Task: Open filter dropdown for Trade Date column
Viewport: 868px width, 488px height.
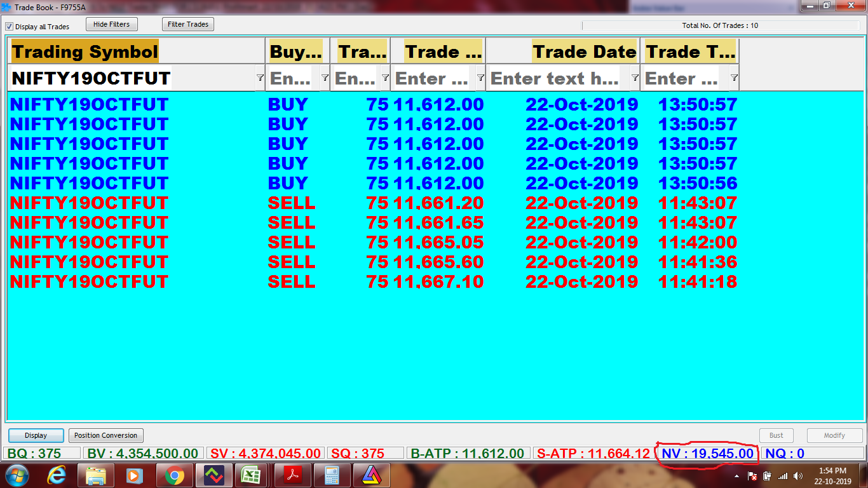Action: point(634,78)
